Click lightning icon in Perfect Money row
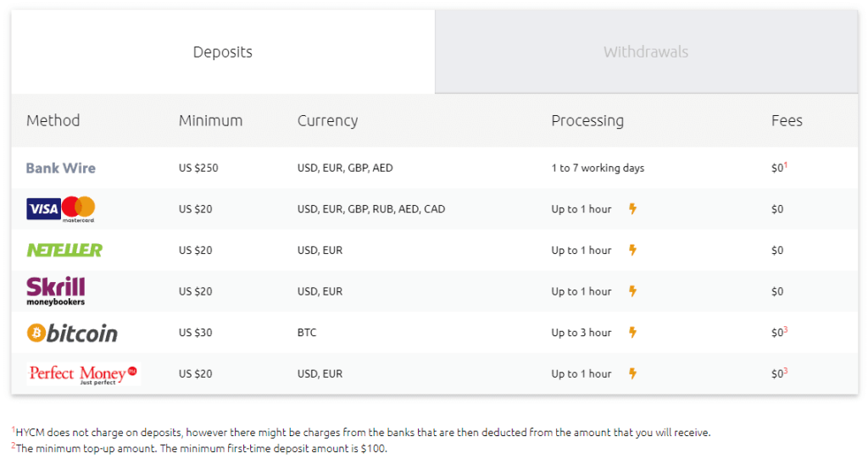 point(632,373)
